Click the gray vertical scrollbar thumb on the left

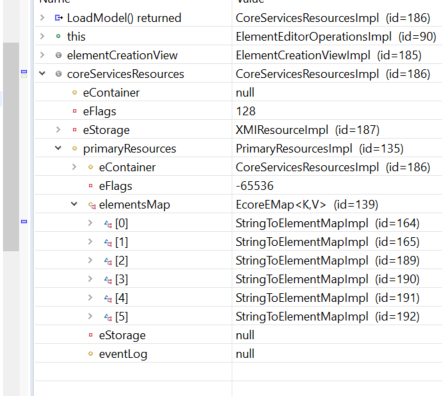click(x=11, y=147)
